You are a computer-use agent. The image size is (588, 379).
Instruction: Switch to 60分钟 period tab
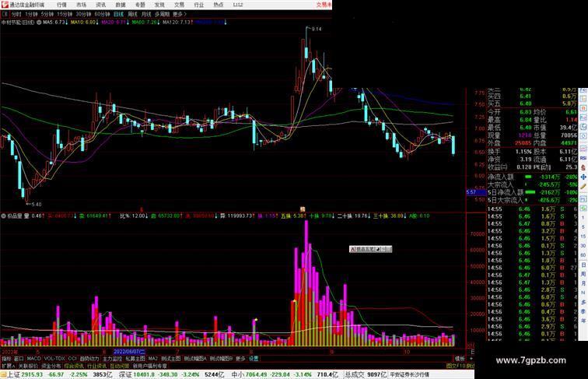102,14
